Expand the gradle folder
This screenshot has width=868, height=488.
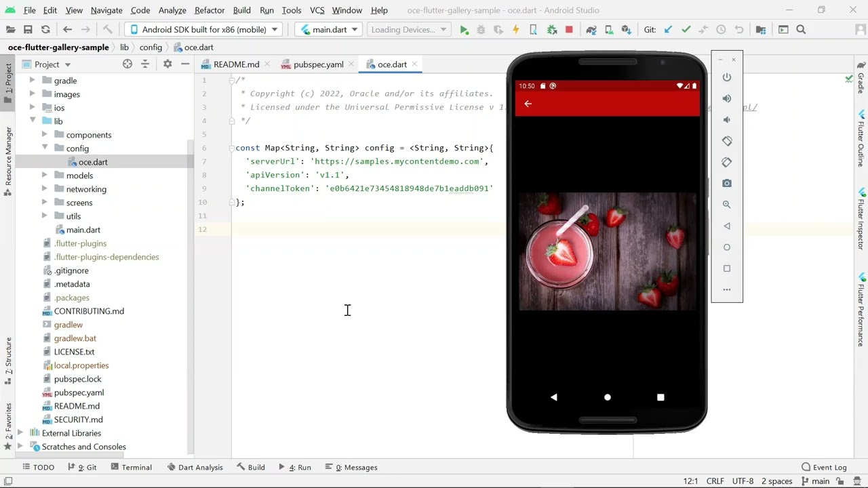[32, 81]
